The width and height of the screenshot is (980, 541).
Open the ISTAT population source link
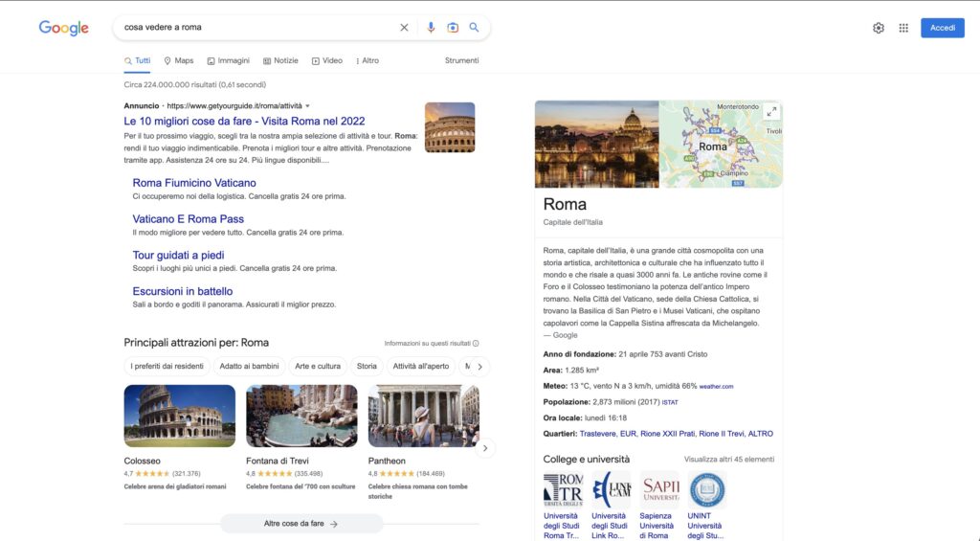point(670,403)
